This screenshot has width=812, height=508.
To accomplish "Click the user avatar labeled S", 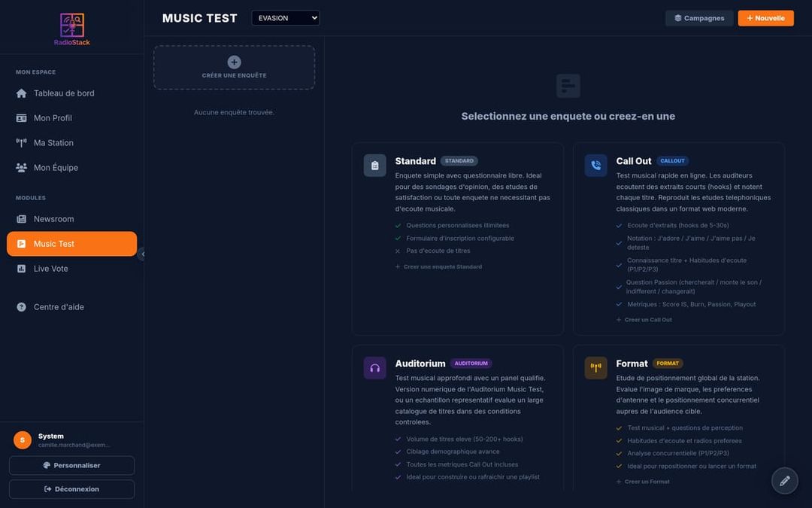I will pyautogui.click(x=23, y=440).
